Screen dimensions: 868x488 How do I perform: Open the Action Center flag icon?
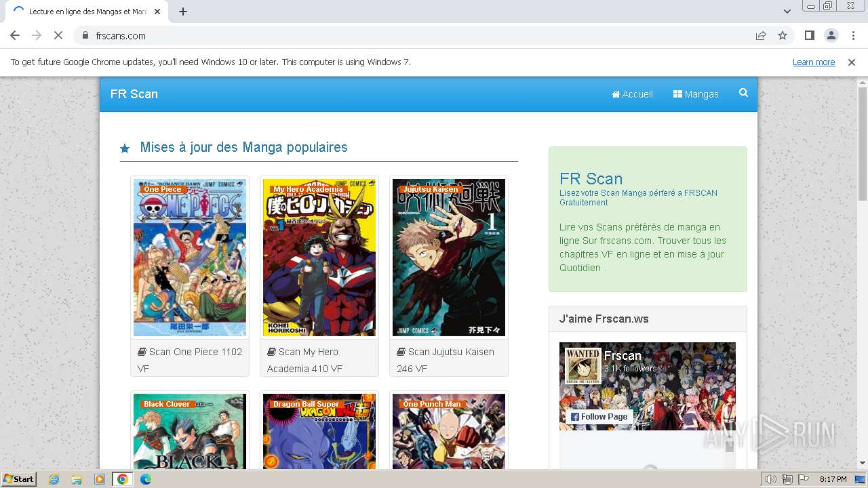point(804,479)
